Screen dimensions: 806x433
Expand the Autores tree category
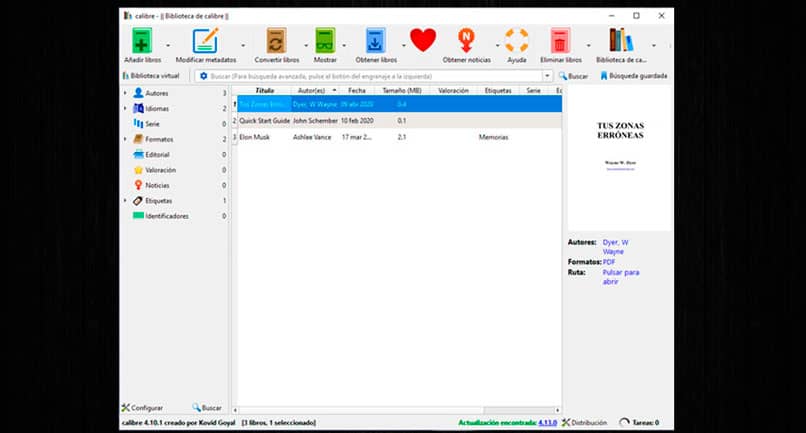(125, 93)
